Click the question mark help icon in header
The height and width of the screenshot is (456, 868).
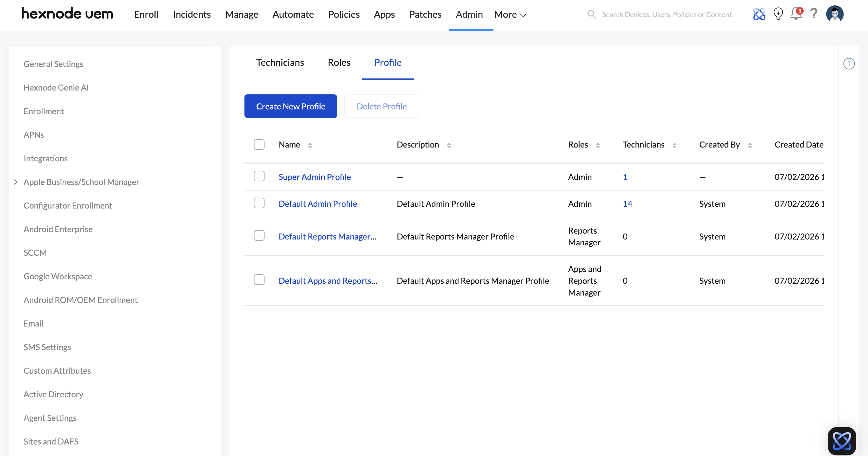814,14
